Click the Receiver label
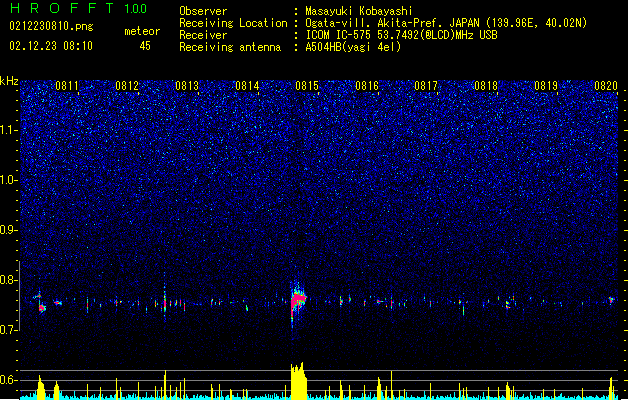Screen dimensions: 629x400 point(203,35)
